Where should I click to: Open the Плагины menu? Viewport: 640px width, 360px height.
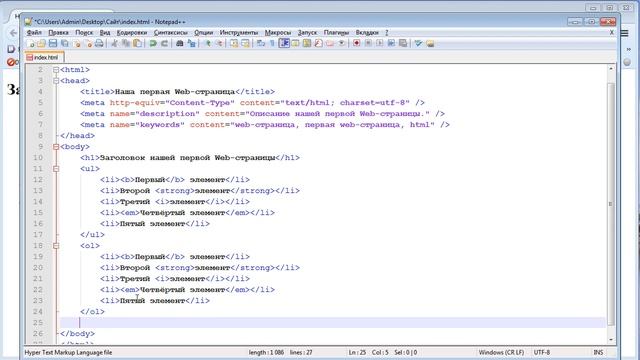(336, 32)
